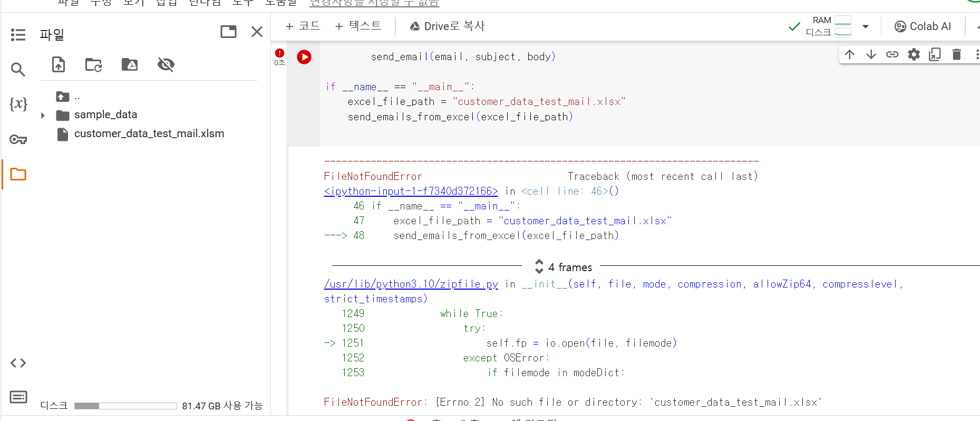
Task: Select the files folder icon in sidebar
Action: coord(18,174)
